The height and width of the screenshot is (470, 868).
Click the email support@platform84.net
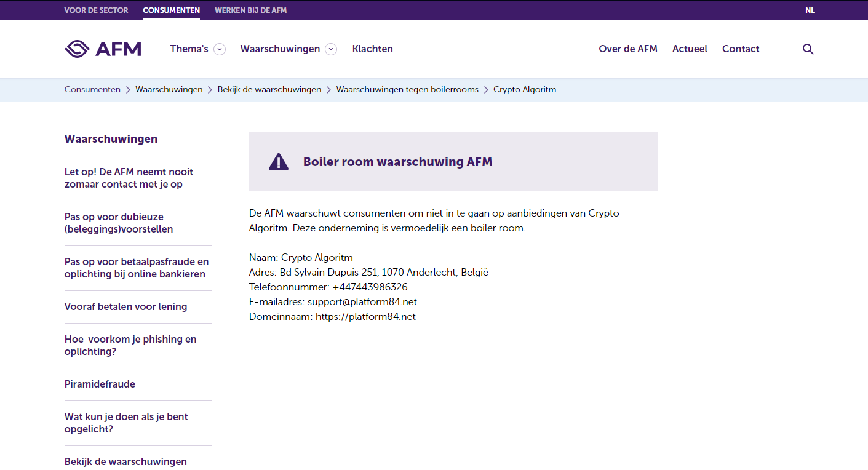click(x=362, y=302)
